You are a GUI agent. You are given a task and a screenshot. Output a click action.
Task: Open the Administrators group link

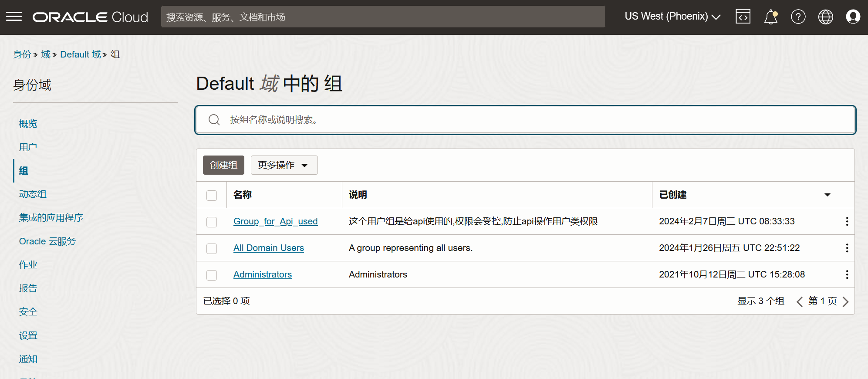(263, 274)
